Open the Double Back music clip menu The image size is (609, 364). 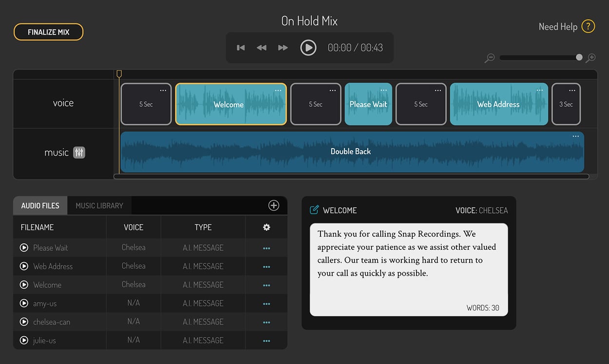575,136
